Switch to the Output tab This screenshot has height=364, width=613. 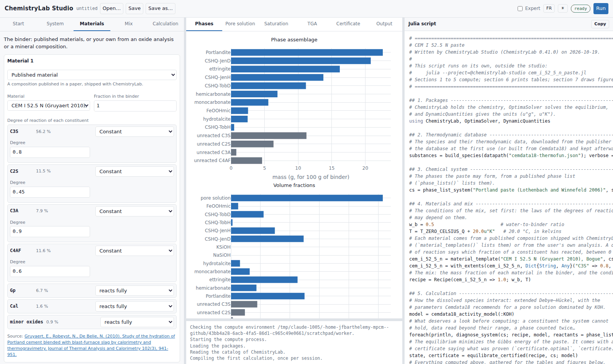[x=384, y=24]
